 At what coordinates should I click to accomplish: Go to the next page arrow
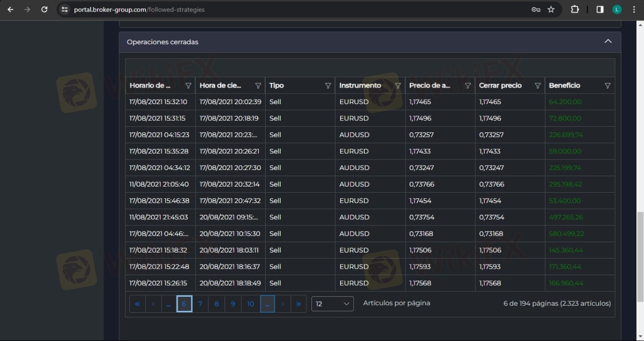tap(283, 304)
